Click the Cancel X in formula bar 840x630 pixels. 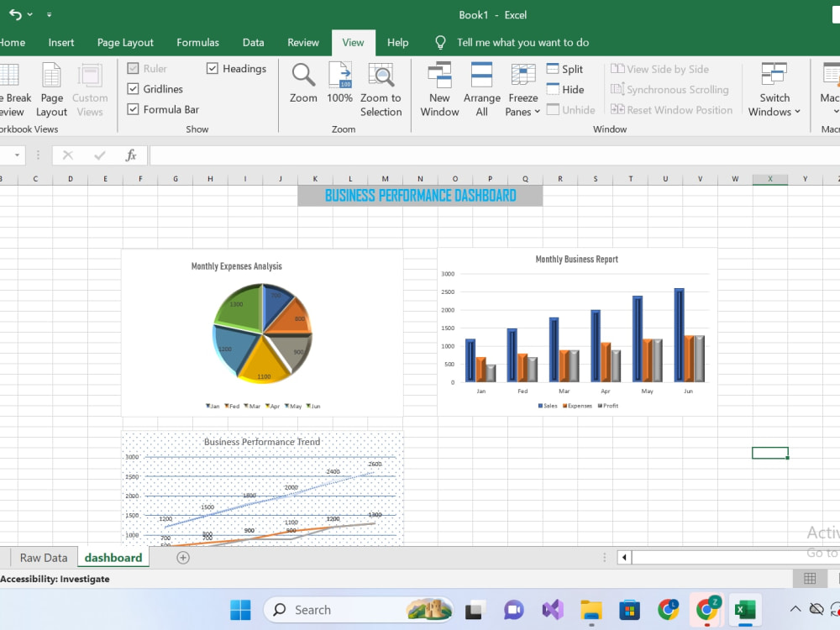pos(67,155)
